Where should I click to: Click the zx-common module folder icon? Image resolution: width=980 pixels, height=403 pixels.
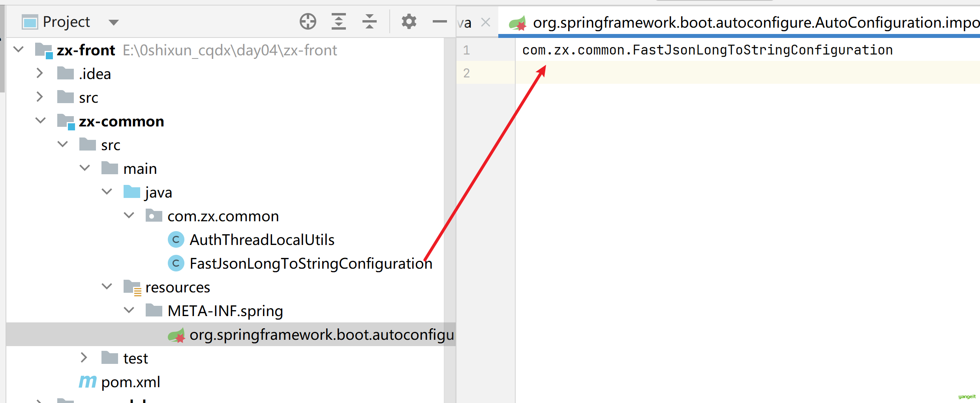click(66, 122)
